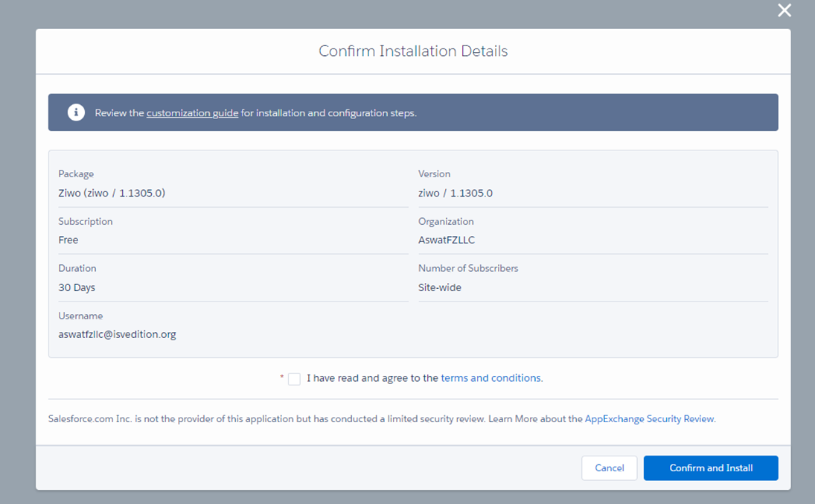The image size is (815, 504).
Task: Click the Package field label
Action: coord(76,173)
